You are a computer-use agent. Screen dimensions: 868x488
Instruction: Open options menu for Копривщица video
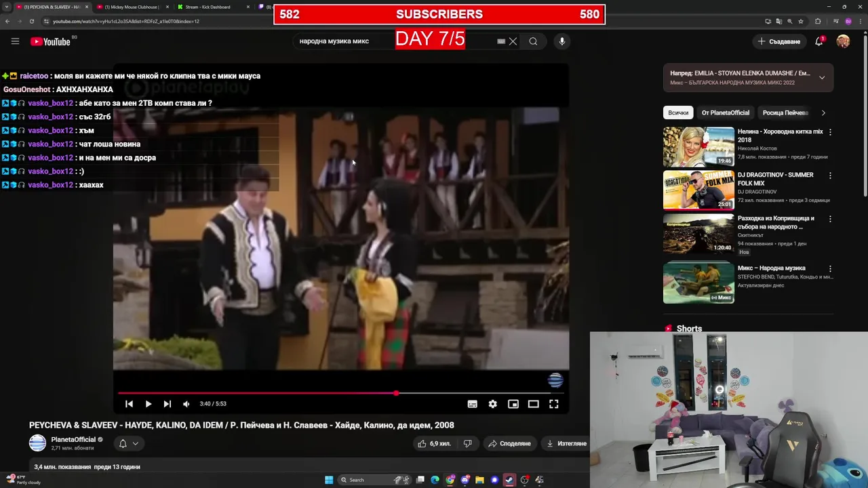point(830,219)
